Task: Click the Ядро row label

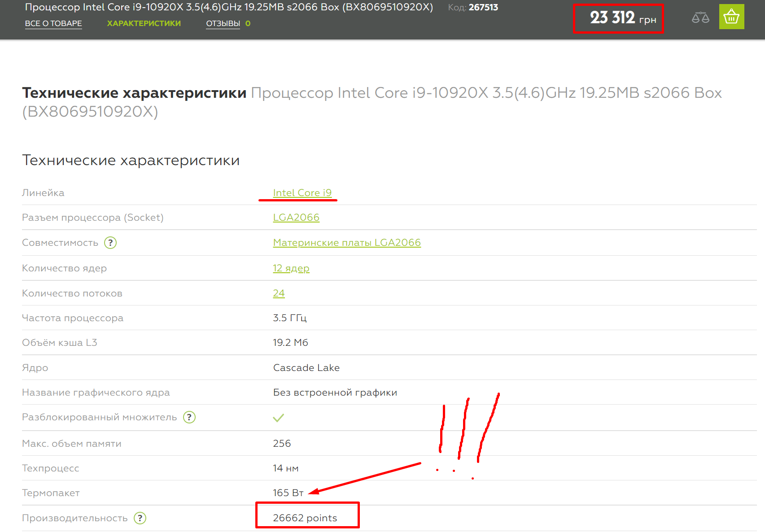Action: (35, 368)
